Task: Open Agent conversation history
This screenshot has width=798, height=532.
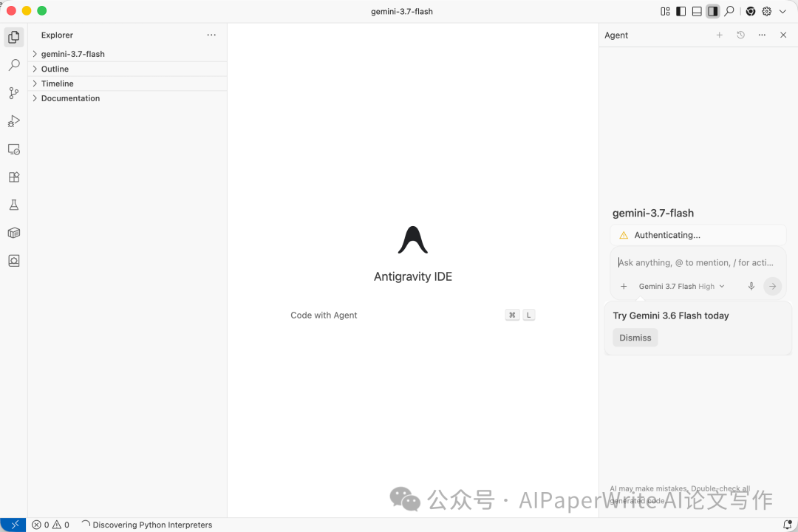Action: click(740, 35)
